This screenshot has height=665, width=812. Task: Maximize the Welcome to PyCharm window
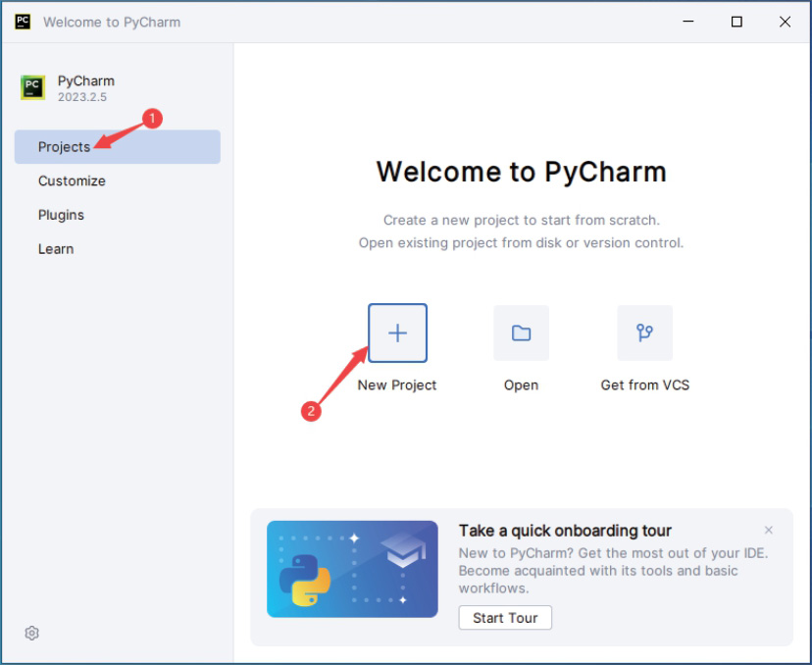coord(736,22)
